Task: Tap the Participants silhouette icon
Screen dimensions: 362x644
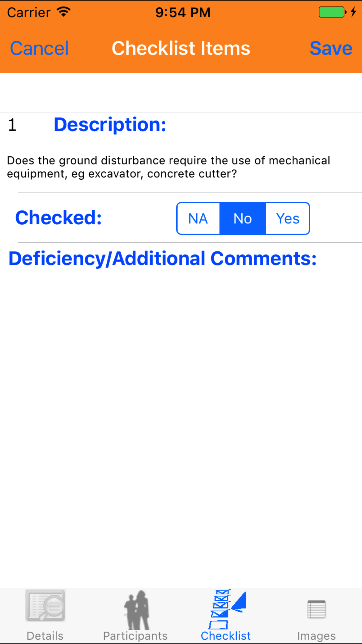Action: point(136,610)
